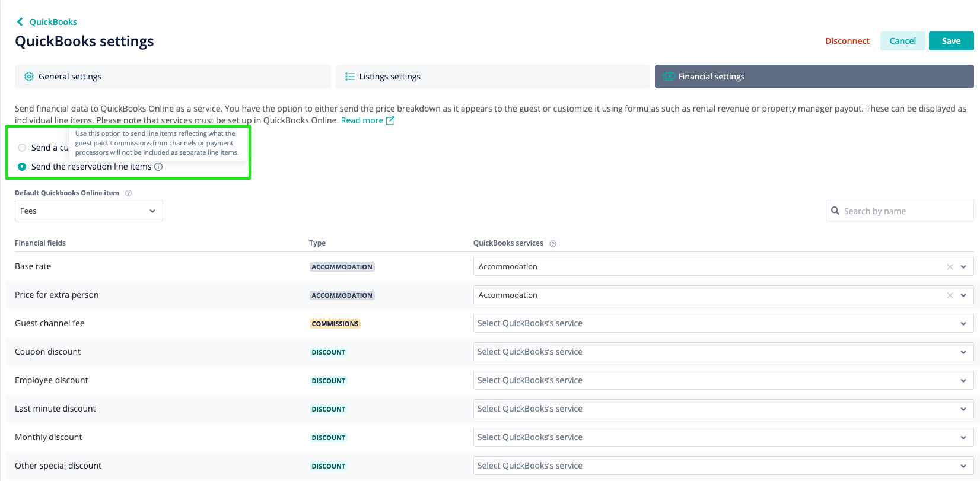Go back via the QuickBooks breadcrumb link

(x=53, y=22)
